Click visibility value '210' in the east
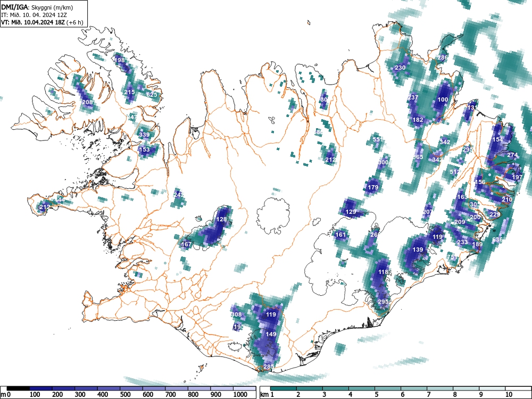Viewport: 532px width, 399px height. pyautogui.click(x=507, y=199)
